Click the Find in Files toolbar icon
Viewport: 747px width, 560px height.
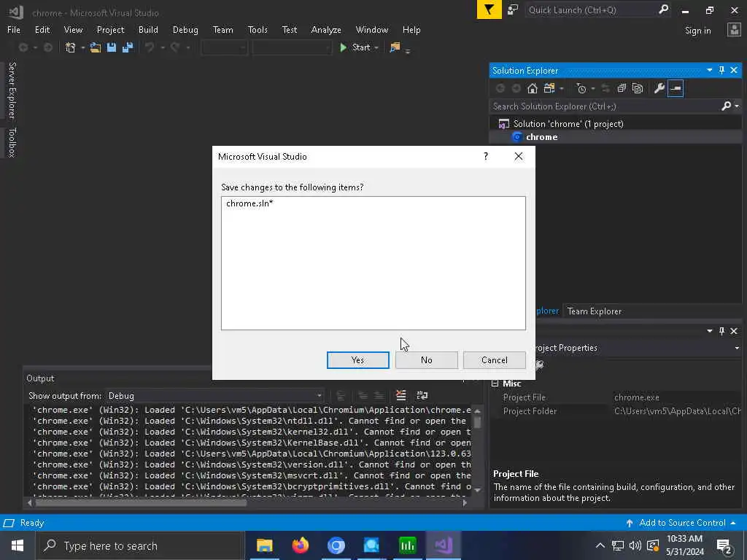click(x=395, y=47)
